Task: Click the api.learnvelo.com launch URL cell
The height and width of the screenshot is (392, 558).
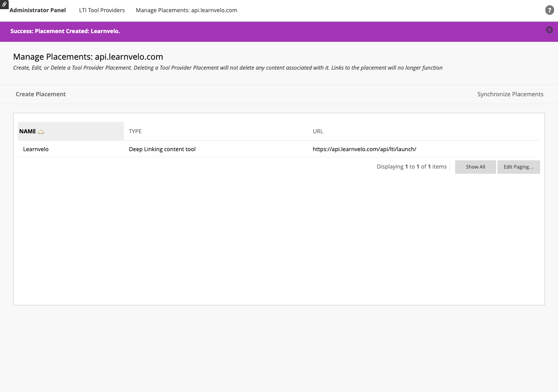Action: (x=364, y=149)
